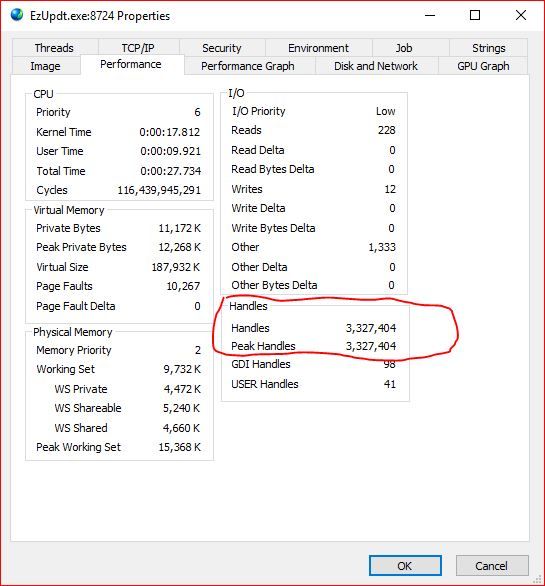Click the Read Delta label
545x586 pixels.
[258, 150]
